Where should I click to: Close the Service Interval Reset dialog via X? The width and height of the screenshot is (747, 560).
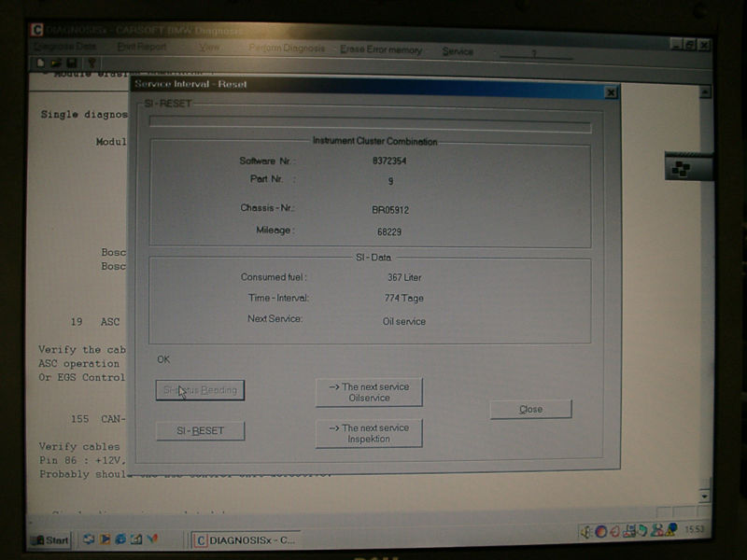[x=611, y=92]
